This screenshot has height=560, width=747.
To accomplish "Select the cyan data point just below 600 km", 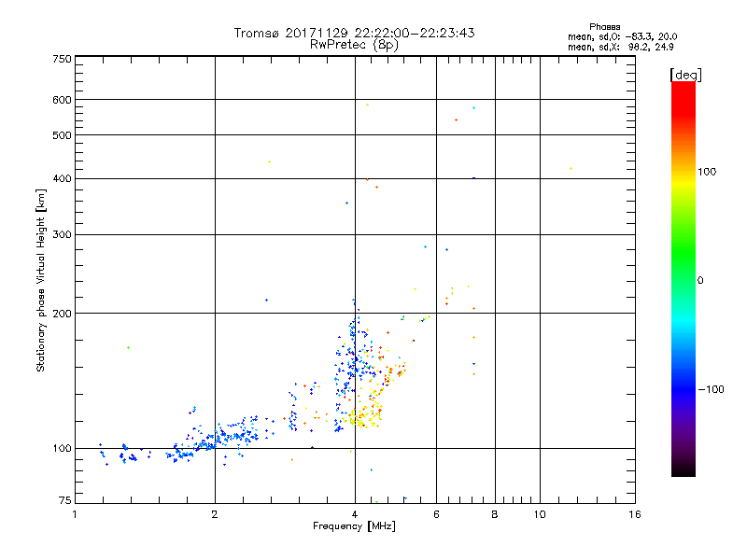I will tap(473, 108).
